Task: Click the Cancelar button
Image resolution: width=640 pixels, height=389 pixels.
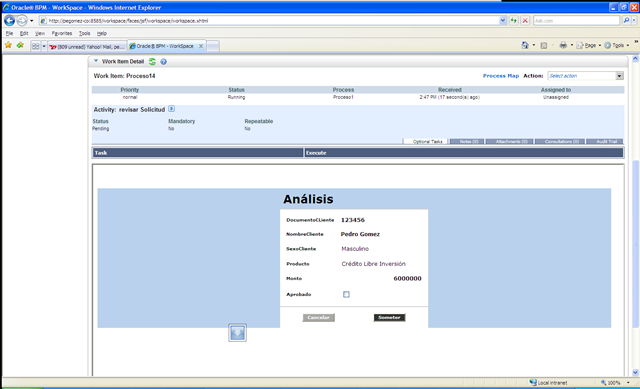Action: click(318, 318)
